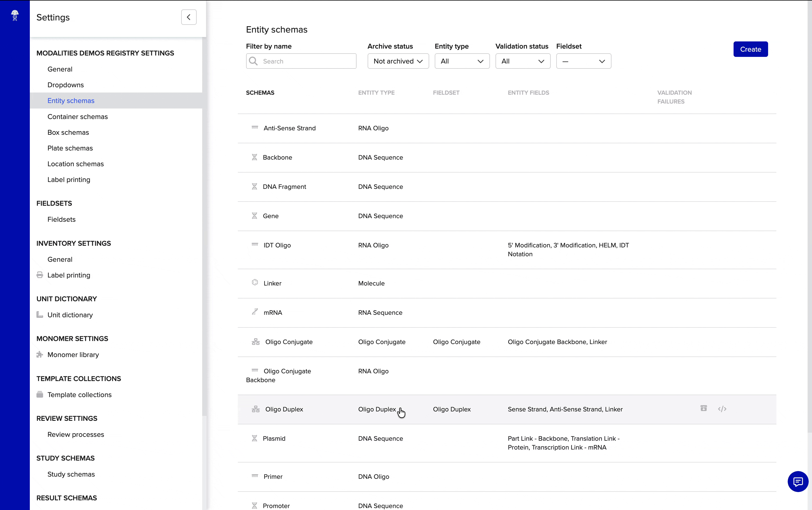Open the Fieldset filter dropdown

pyautogui.click(x=583, y=61)
